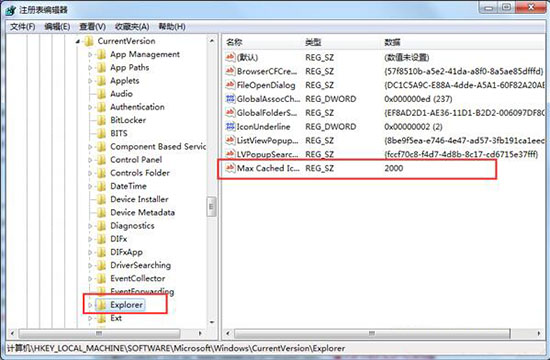This screenshot has width=550, height=360.
Task: Sort by the 类型 column header
Action: tap(313, 42)
